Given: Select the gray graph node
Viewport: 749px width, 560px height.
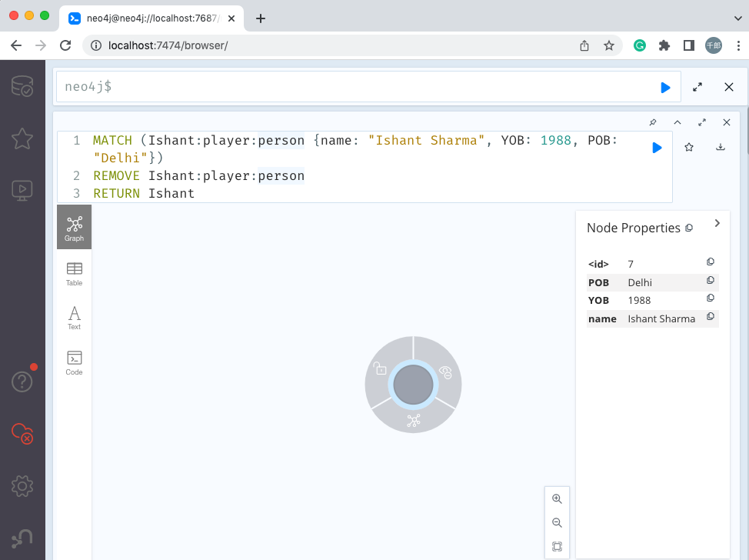Looking at the screenshot, I should coord(413,385).
